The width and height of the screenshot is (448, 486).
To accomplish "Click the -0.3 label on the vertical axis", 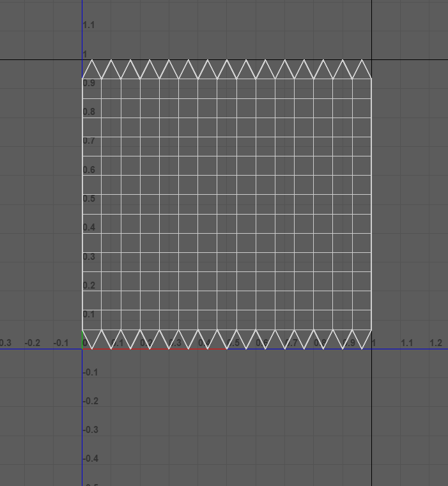I will click(90, 430).
